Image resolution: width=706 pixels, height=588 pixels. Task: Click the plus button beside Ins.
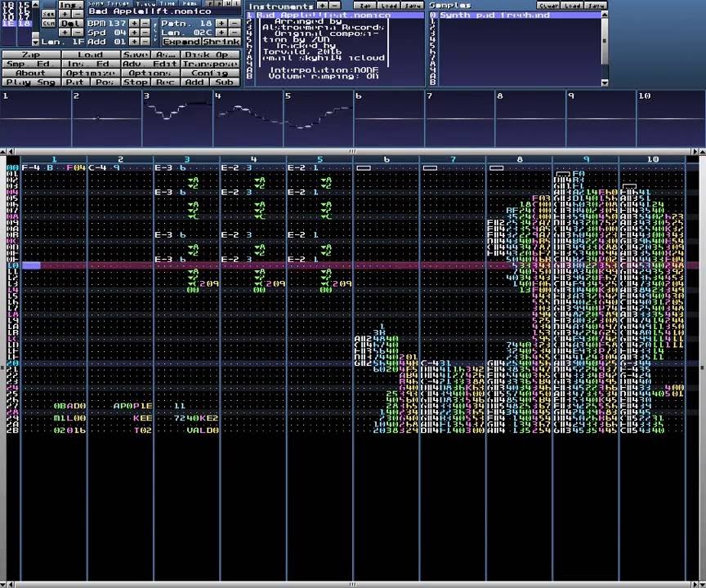point(65,15)
